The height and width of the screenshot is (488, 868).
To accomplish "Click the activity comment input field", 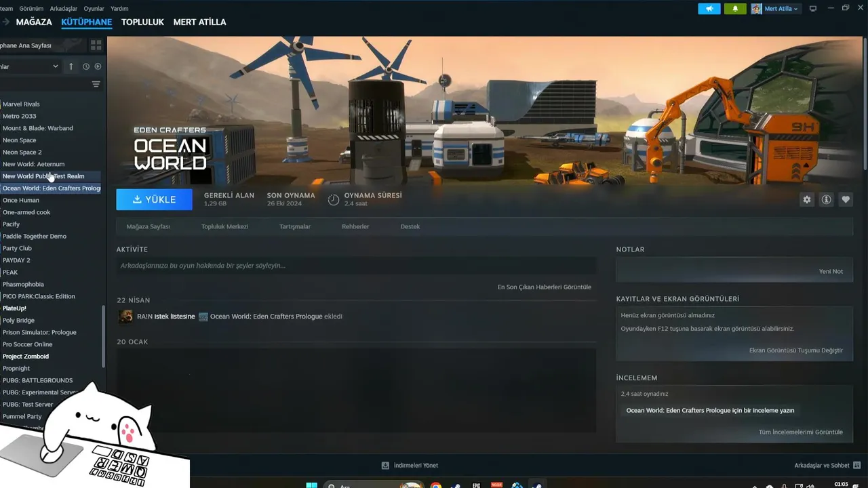I will click(x=356, y=266).
